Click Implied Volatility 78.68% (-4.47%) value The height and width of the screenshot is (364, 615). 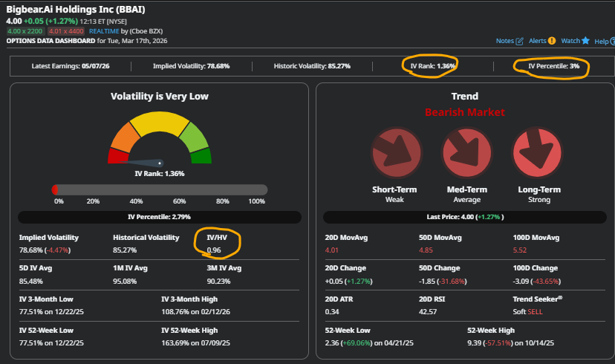pos(45,250)
